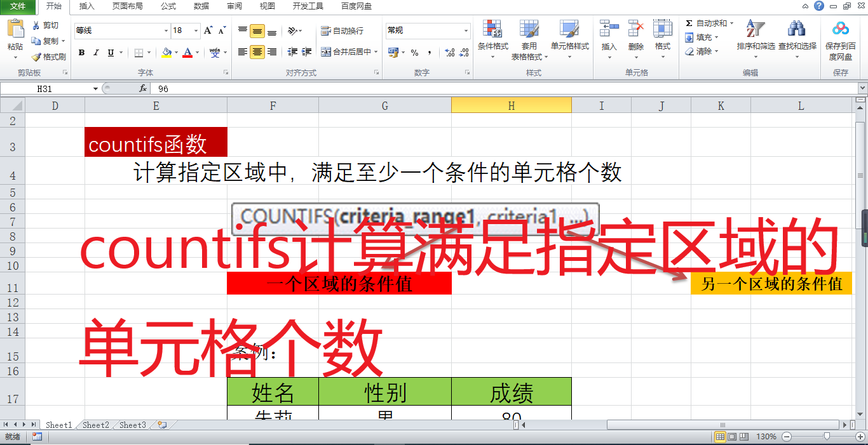Viewport: 868px width, 445px height.
Task: Expand the Fill (填充) dropdown
Action: click(716, 37)
